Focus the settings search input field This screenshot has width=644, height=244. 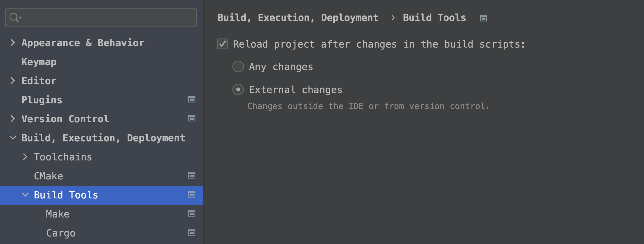point(101,17)
